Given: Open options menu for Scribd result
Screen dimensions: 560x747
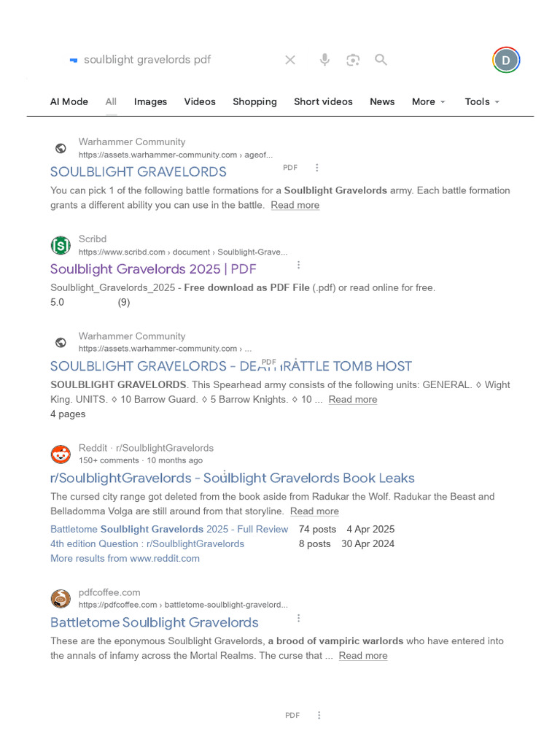Looking at the screenshot, I should pos(298,265).
